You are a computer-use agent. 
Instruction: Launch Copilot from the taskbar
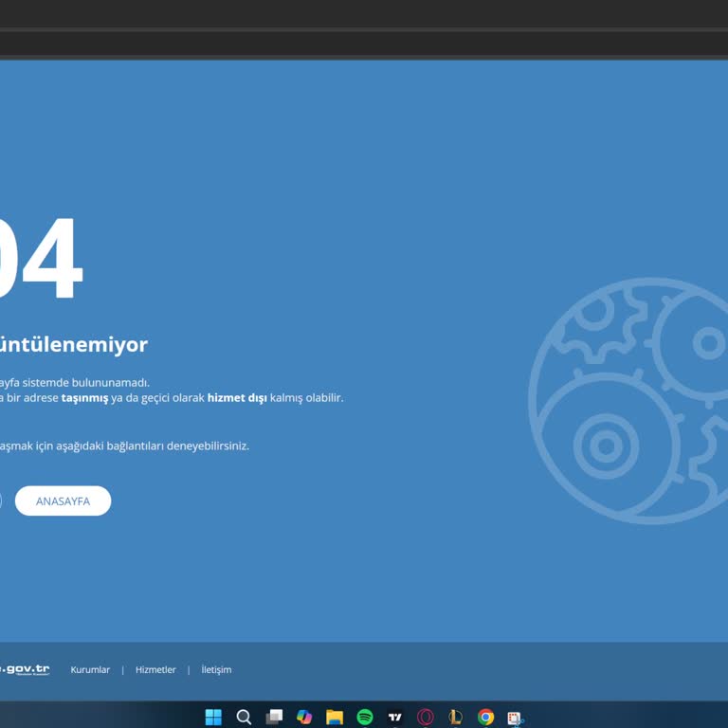click(x=304, y=717)
